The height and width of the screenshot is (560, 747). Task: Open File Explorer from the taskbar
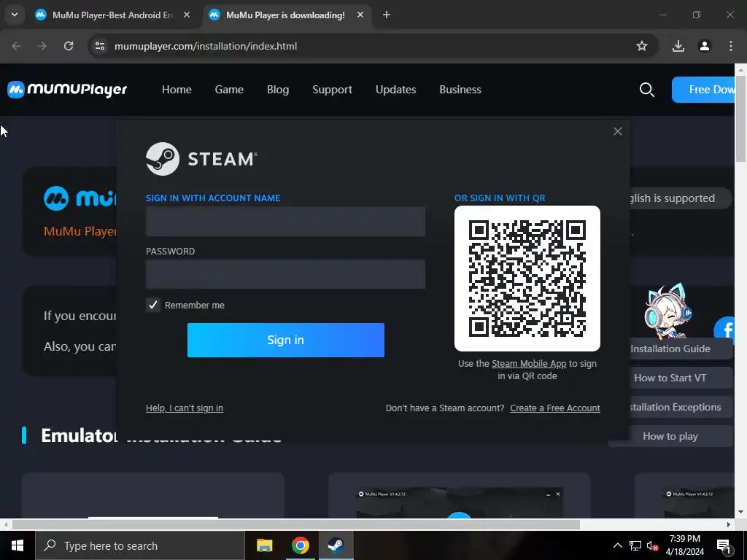[264, 545]
